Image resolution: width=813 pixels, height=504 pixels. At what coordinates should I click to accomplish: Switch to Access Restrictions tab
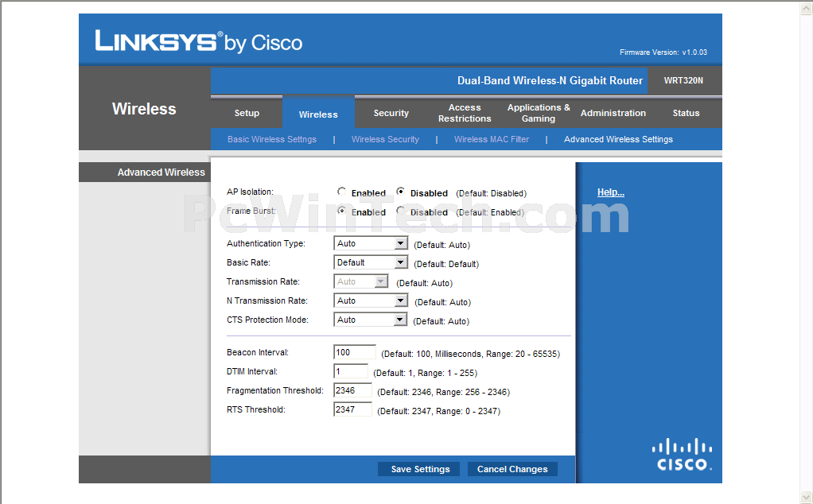pos(465,113)
